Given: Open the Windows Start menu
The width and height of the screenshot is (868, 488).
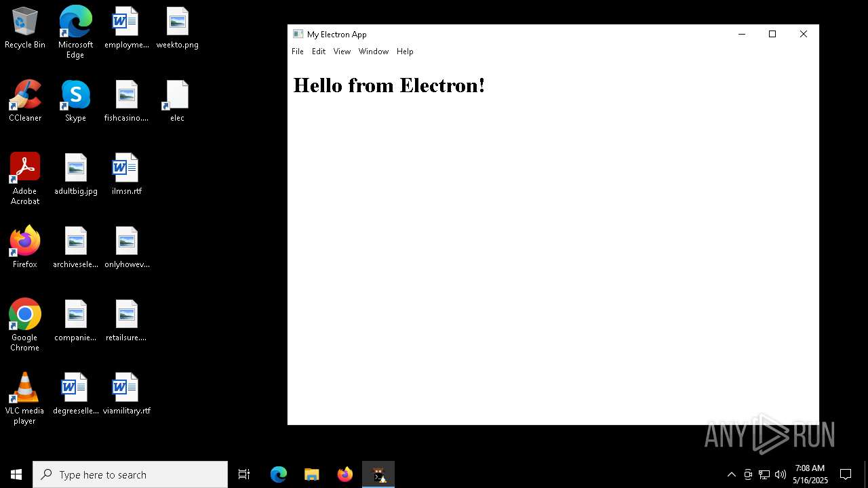Looking at the screenshot, I should click(x=16, y=474).
